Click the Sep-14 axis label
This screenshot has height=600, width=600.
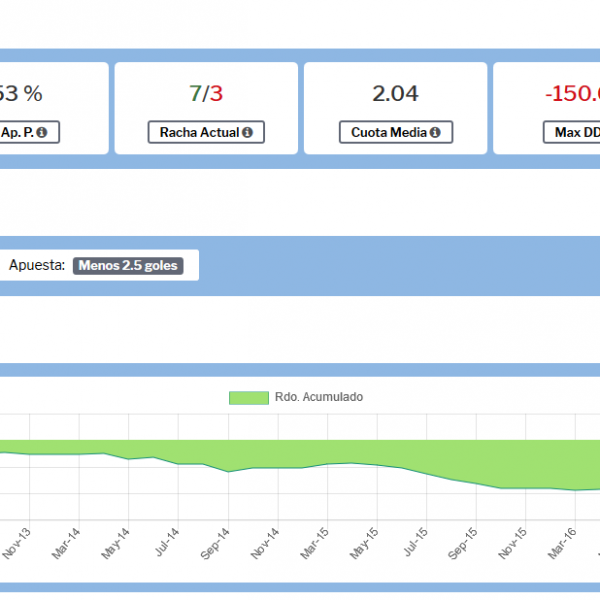[215, 543]
